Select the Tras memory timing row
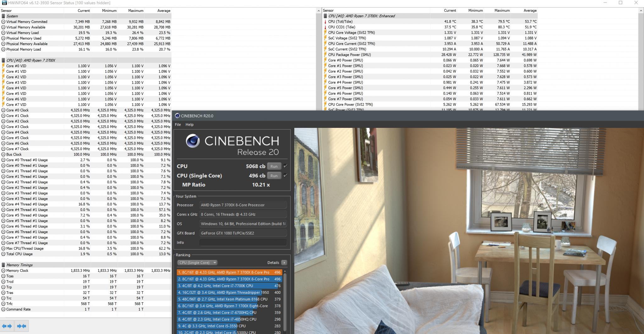This screenshot has height=334, width=644. click(86, 293)
